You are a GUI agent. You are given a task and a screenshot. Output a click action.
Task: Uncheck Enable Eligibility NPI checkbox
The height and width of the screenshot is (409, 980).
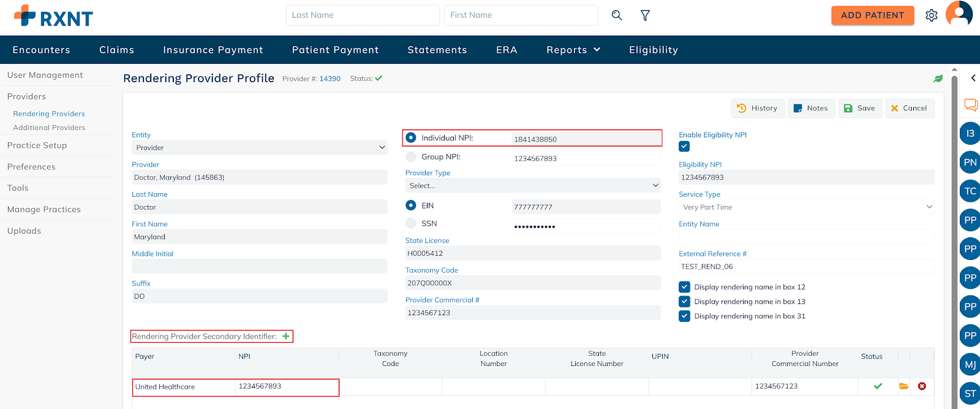[684, 147]
